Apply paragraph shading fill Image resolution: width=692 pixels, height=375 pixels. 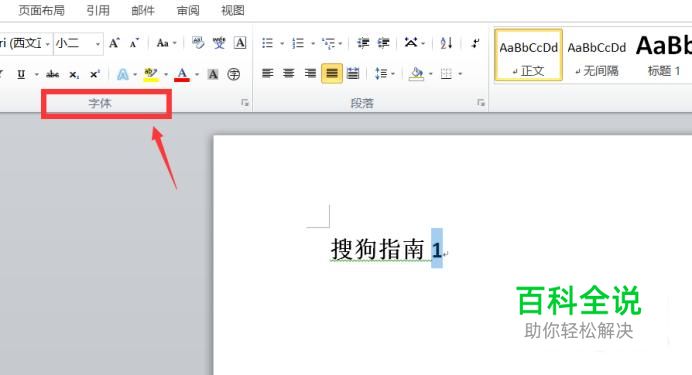(416, 74)
